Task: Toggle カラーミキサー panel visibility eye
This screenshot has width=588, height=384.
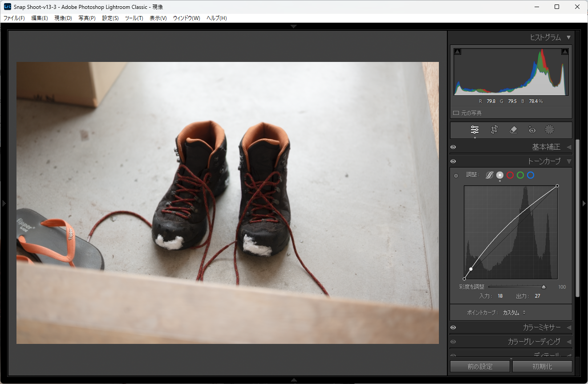Action: pos(453,327)
